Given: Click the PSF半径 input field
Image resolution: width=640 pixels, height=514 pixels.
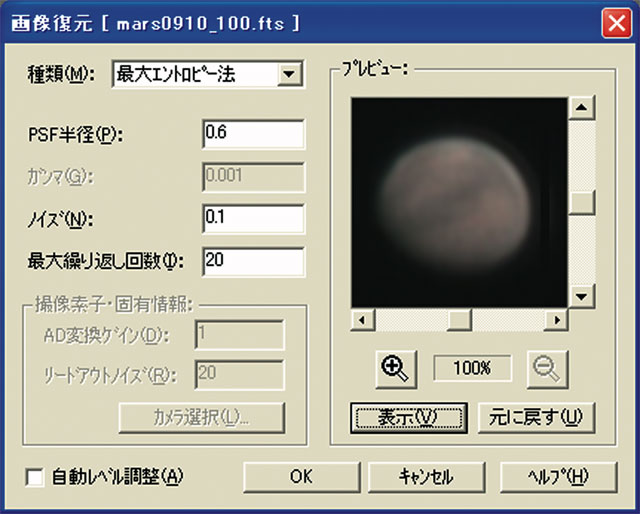Looking at the screenshot, I should click(x=252, y=133).
